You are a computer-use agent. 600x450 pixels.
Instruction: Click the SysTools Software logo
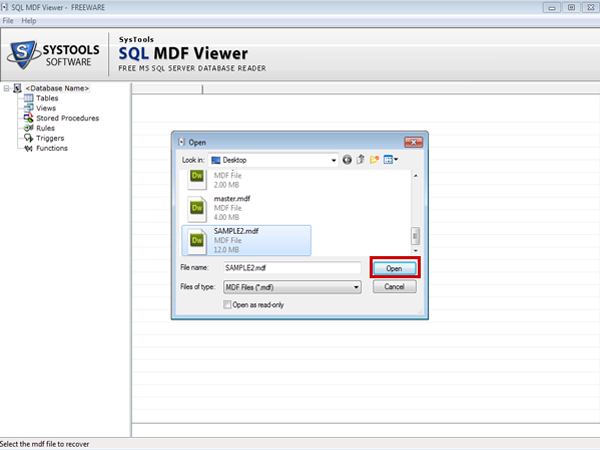[54, 55]
